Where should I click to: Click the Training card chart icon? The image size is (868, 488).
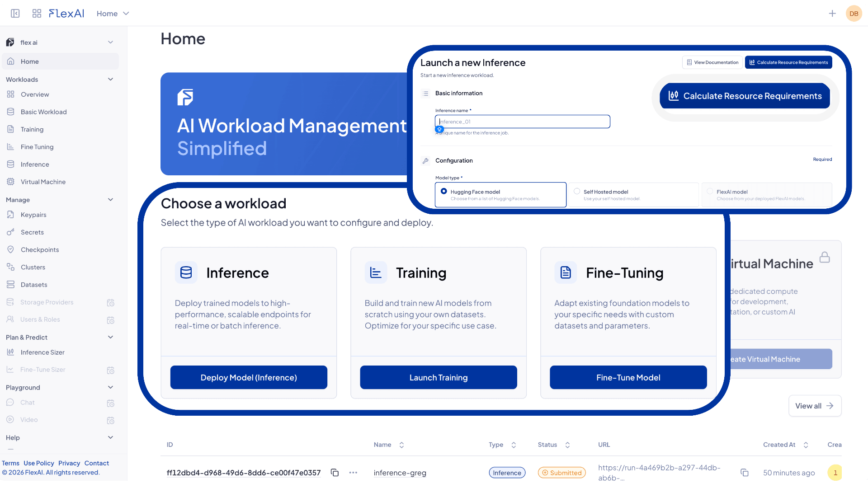click(x=376, y=272)
